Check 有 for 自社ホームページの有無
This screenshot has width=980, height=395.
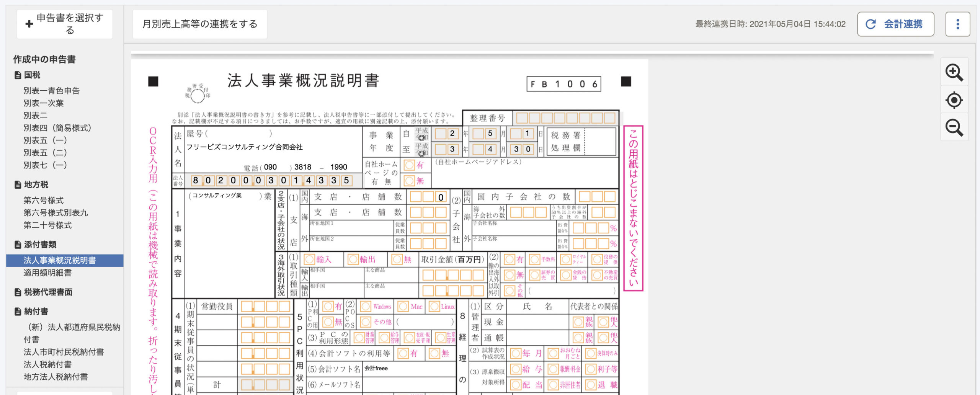pyautogui.click(x=409, y=165)
